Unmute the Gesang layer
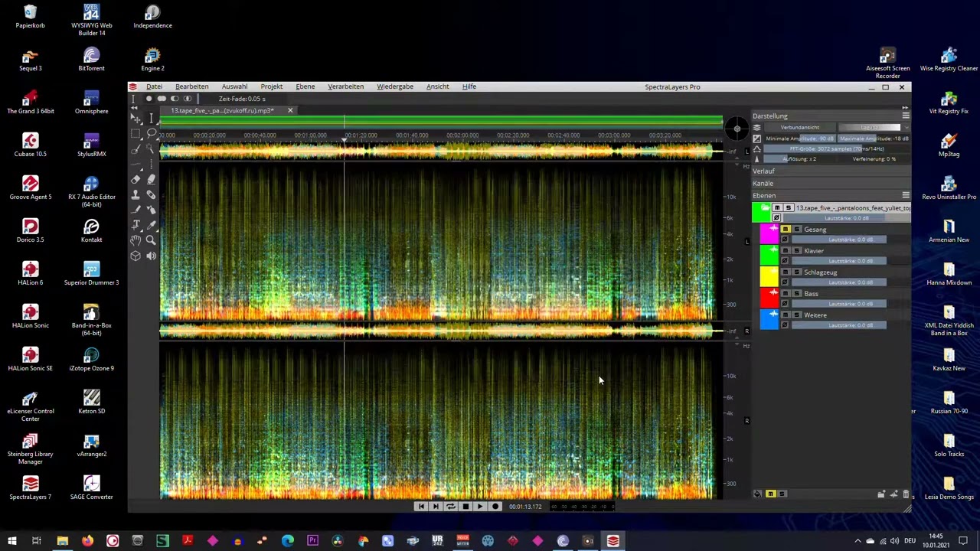 (786, 230)
